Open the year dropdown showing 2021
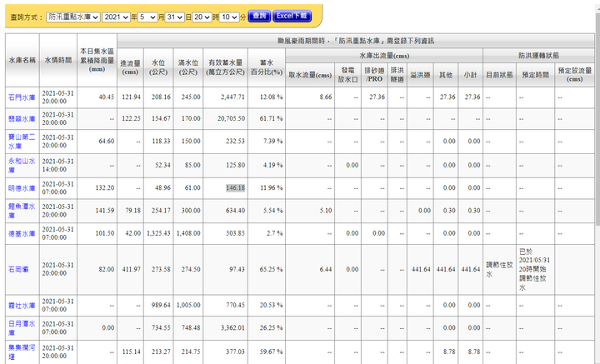 tap(116, 17)
